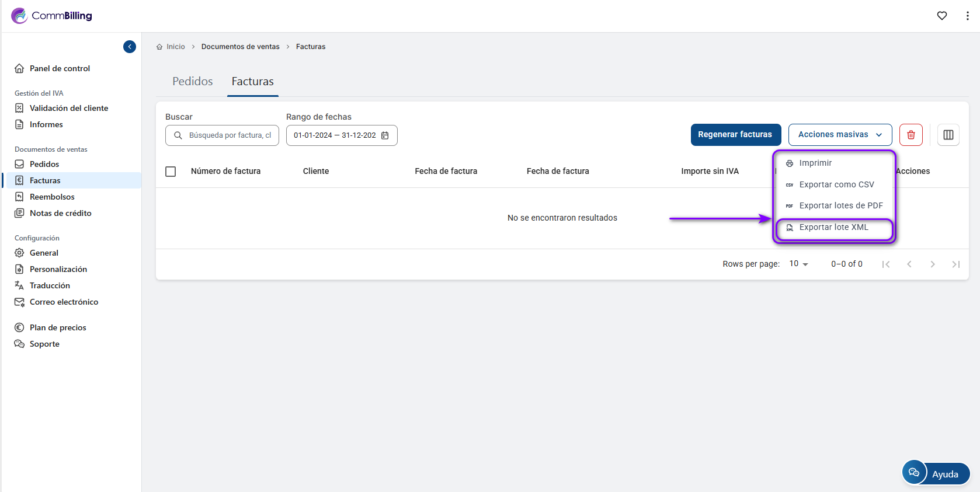Screen dimensions: 980x492
Task: Select Exportar lote XML option
Action: pos(833,228)
